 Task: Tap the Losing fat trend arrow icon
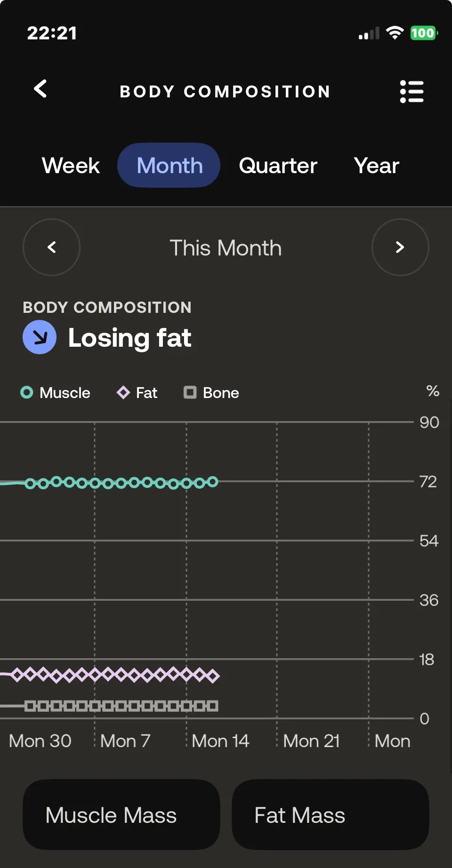click(x=40, y=337)
